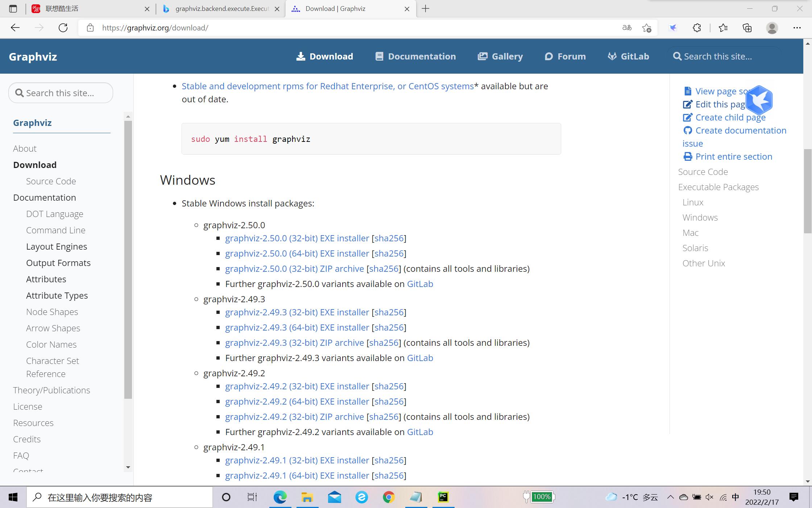This screenshot has width=812, height=508.
Task: Expand the system tray hidden icons chevron
Action: click(670, 497)
